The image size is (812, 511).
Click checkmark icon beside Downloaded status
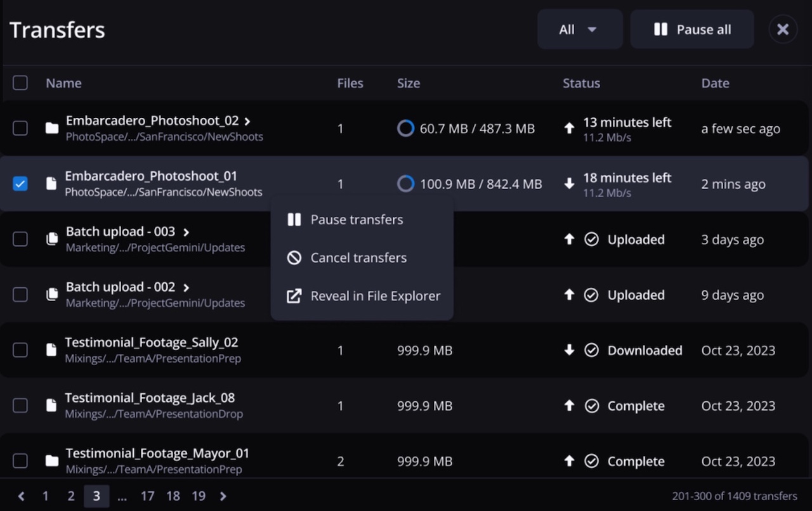tap(591, 350)
